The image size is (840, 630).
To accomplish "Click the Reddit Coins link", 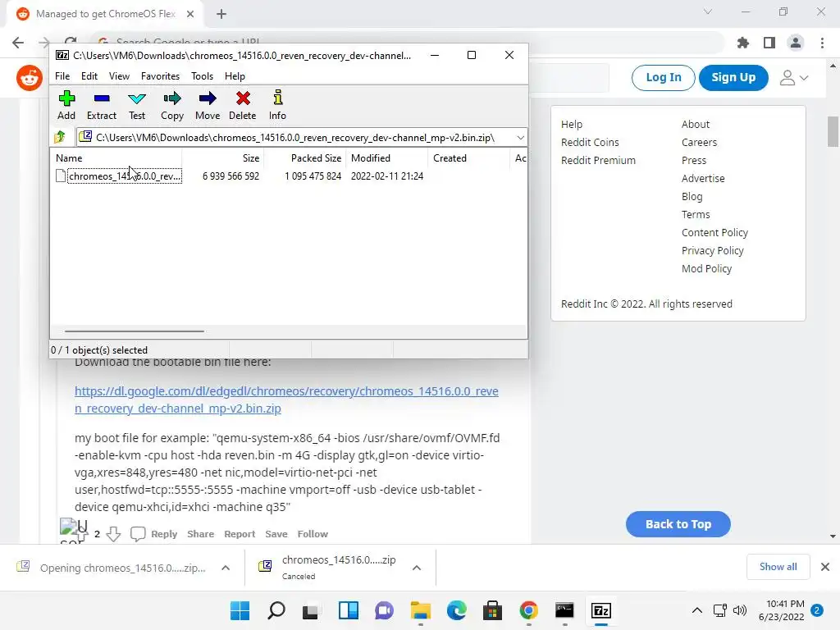I will point(590,143).
